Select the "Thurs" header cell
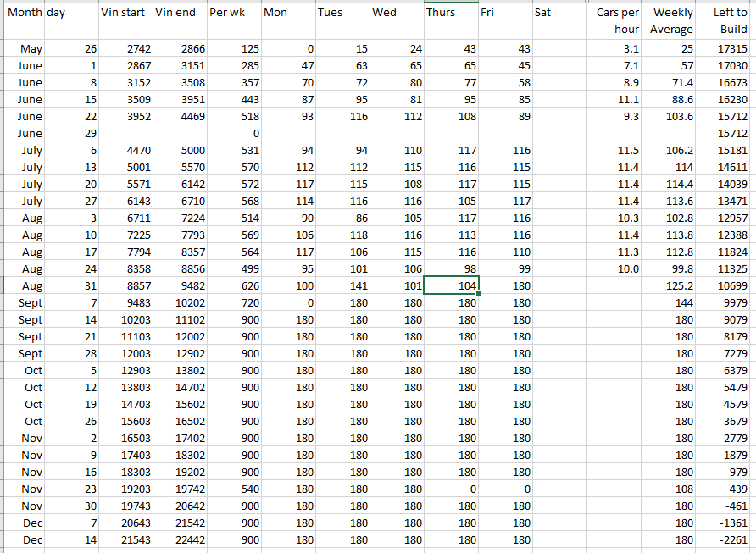Image resolution: width=756 pixels, height=553 pixels. pos(451,14)
